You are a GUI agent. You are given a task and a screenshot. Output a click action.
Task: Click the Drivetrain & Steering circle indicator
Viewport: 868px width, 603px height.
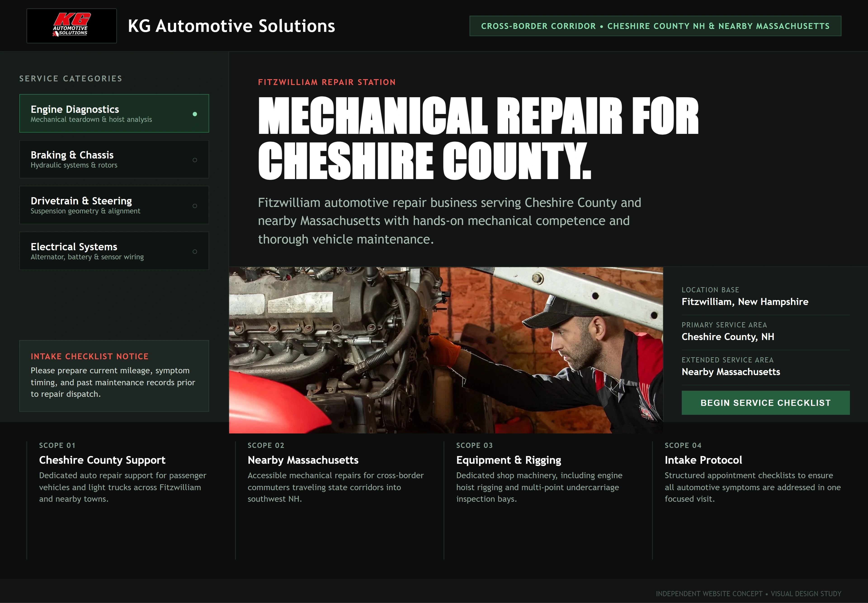pyautogui.click(x=195, y=206)
